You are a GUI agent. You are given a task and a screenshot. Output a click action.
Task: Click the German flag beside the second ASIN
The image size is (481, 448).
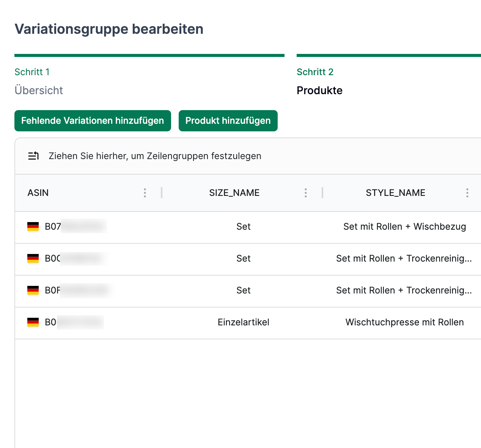[33, 259]
